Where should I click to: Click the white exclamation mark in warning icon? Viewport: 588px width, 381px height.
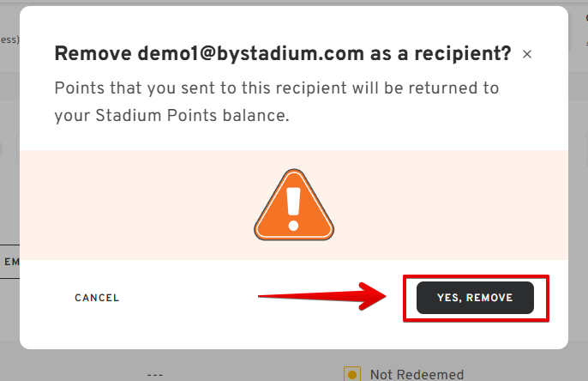click(x=293, y=209)
